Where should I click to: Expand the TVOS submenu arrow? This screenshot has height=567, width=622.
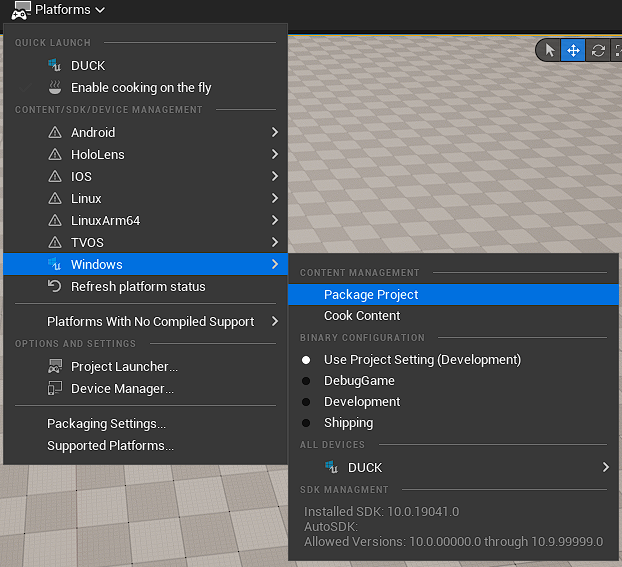[x=275, y=242]
